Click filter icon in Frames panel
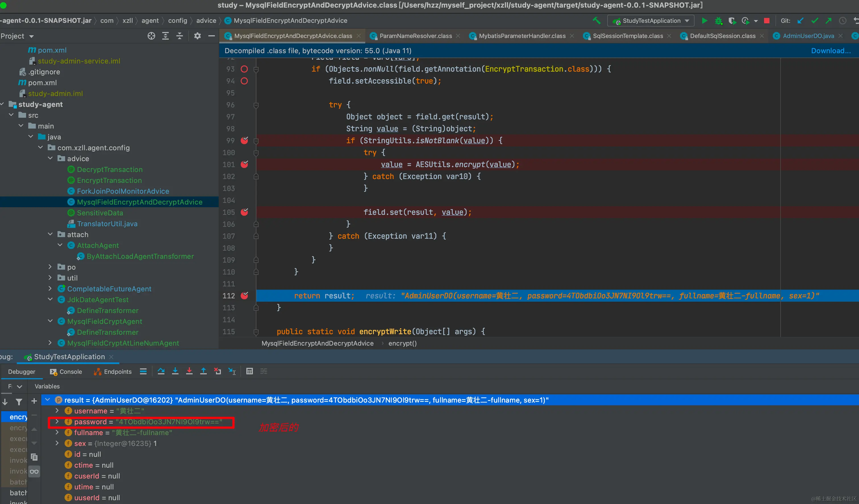 pos(19,402)
